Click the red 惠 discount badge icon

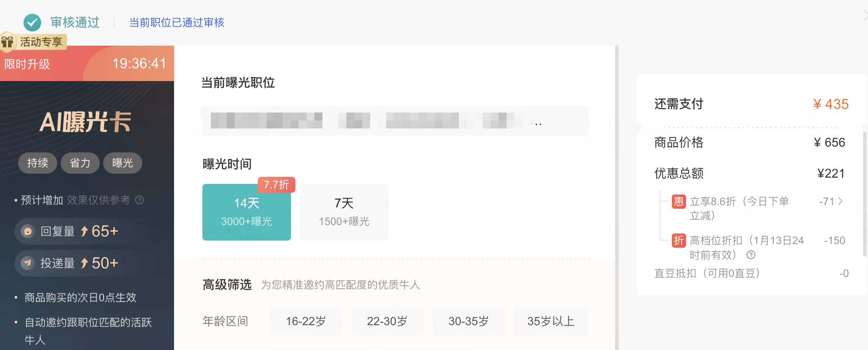coord(678,202)
